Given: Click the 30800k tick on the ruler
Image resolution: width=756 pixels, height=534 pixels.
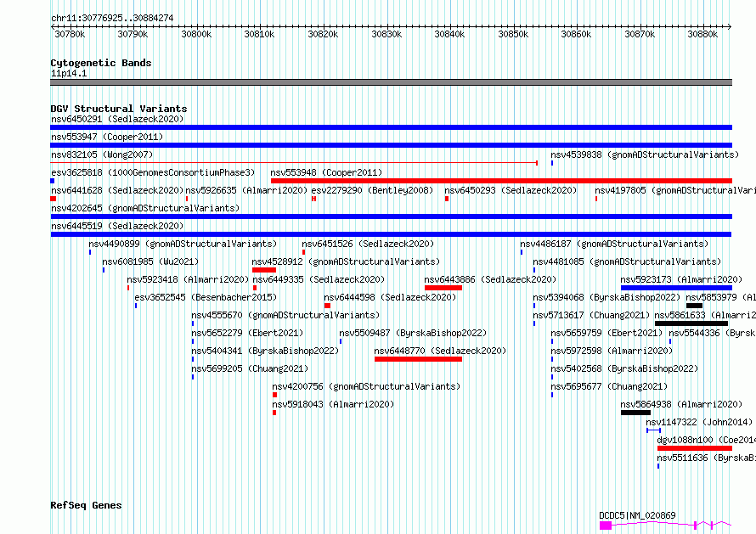Looking at the screenshot, I should pyautogui.click(x=196, y=34).
